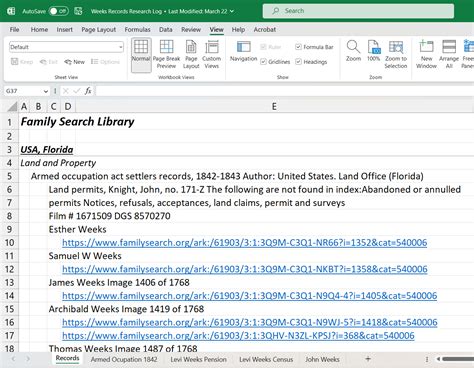Viewport: 474px width, 368px height.
Task: Open Custom Views
Action: coord(212,54)
